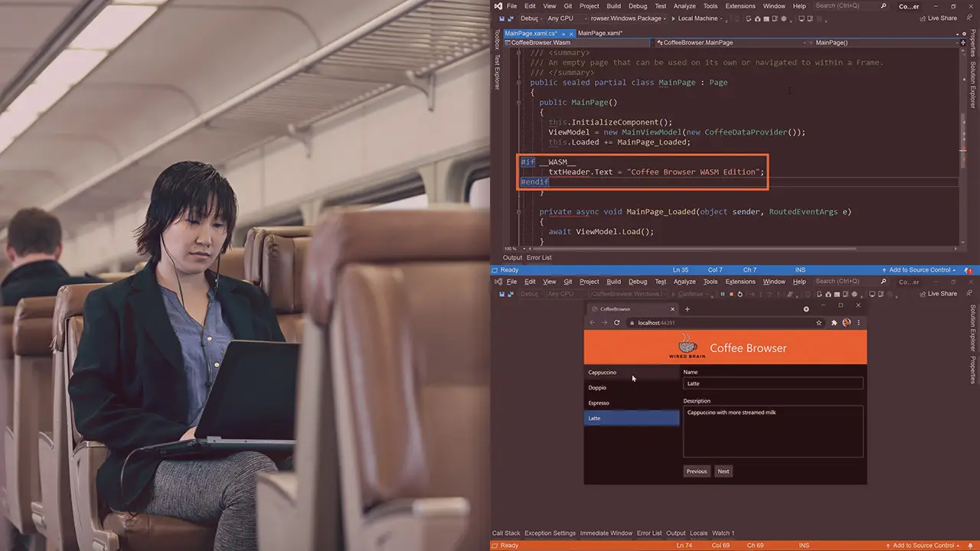The width and height of the screenshot is (980, 551).
Task: Open the Call Stack tab in lower window
Action: [506, 533]
